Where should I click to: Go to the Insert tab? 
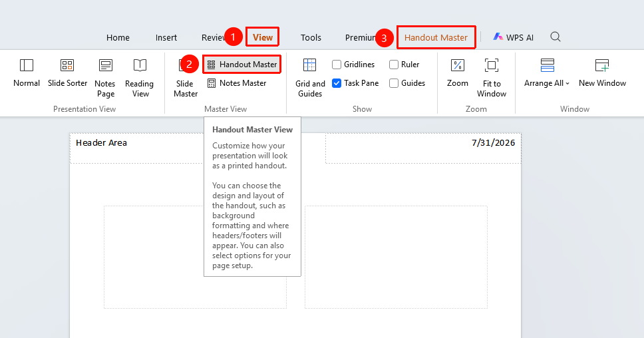coord(166,37)
